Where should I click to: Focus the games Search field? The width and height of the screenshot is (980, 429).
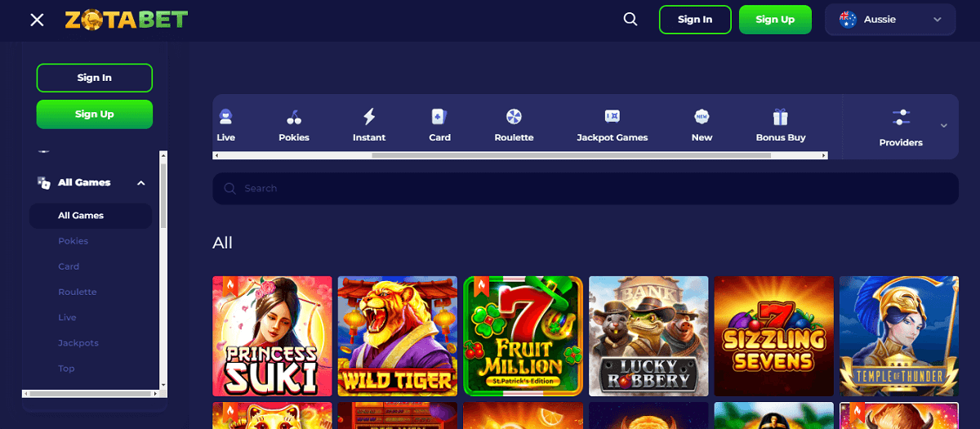point(586,189)
